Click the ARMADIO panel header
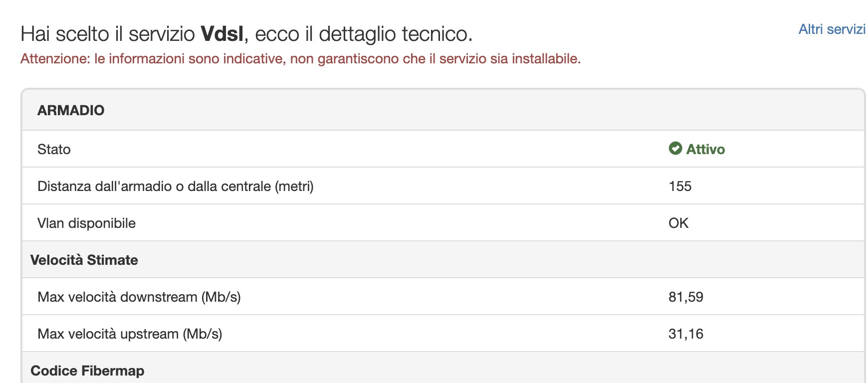Screen dimensions: 868x383 tap(71, 110)
